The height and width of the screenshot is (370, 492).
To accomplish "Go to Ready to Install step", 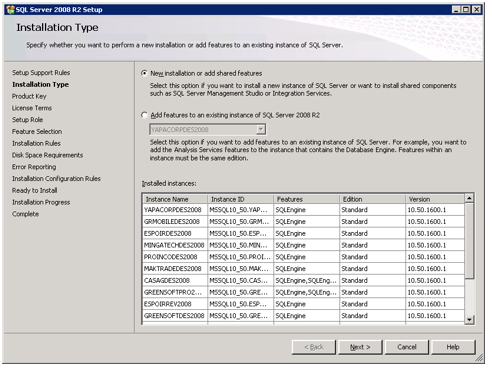I will point(35,190).
